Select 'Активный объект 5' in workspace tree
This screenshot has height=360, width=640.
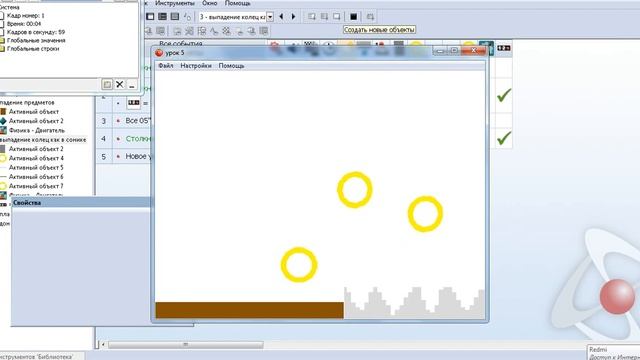click(36, 168)
